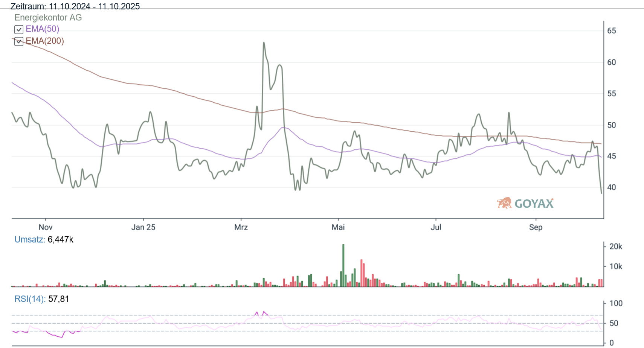The width and height of the screenshot is (644, 348).
Task: Click the EMA(50) legend label
Action: [x=42, y=29]
